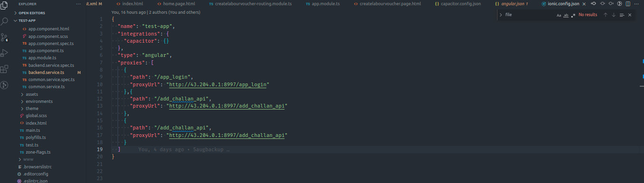Screen dimensions: 644x183
Task: Go to the next change in the editor toolbar
Action: tap(611, 4)
